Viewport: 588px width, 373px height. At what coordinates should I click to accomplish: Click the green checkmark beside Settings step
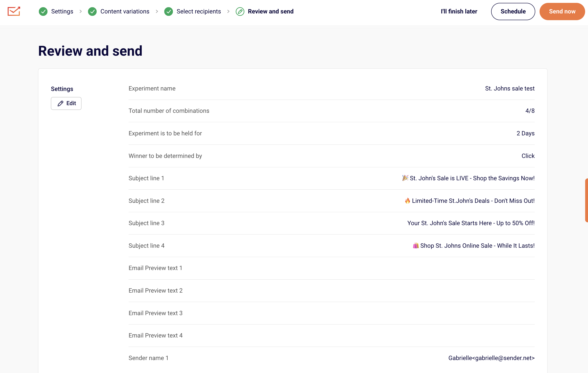point(43,12)
